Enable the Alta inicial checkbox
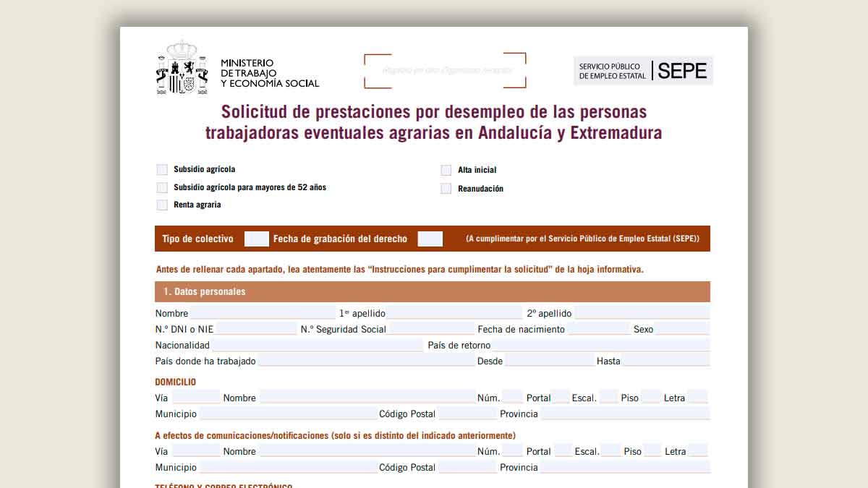Viewport: 868px width, 488px height. pos(446,171)
